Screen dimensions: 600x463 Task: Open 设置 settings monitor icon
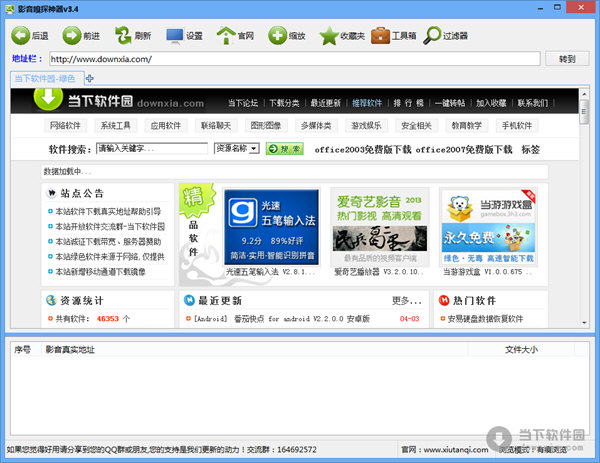pos(174,36)
